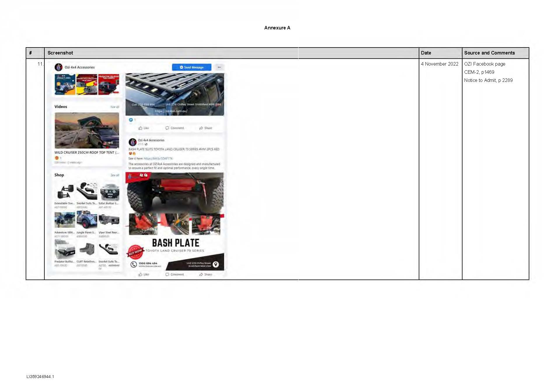Select the text Notice to Admit, p 2289
This screenshot has width=555, height=392.
point(488,80)
